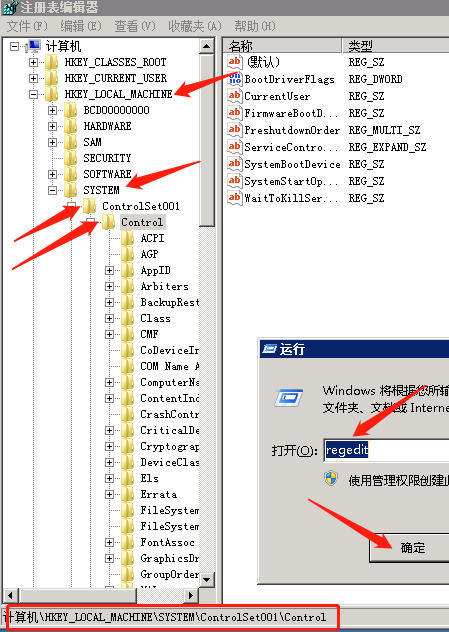Select the Control key in tree
This screenshot has width=449, height=632.
pos(142,222)
